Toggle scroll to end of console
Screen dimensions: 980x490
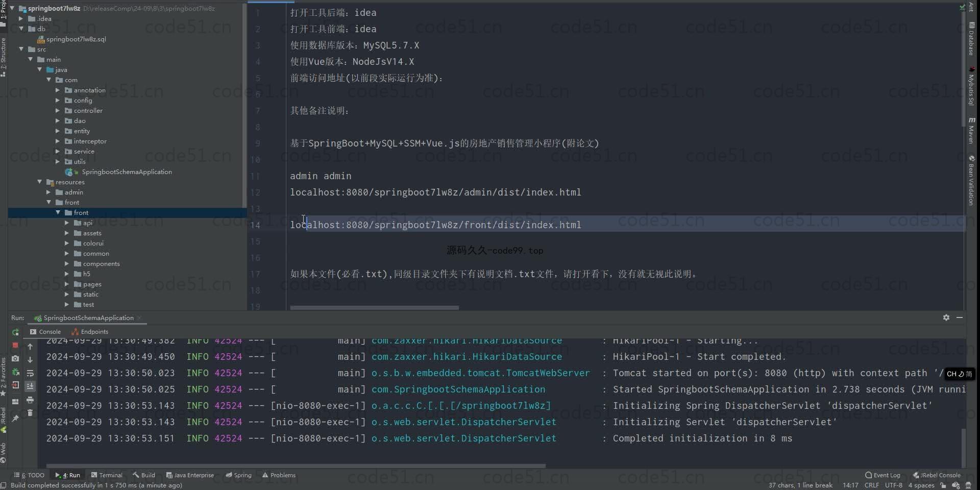point(30,386)
